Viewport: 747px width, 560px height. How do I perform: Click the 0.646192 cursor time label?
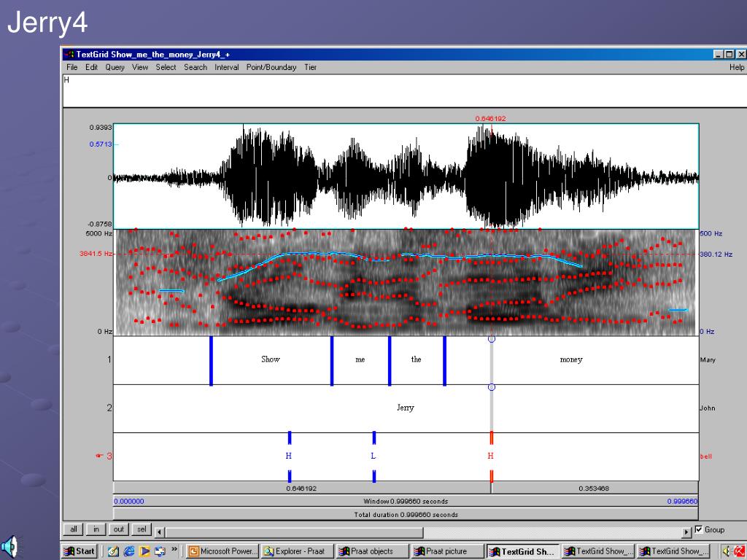click(491, 119)
